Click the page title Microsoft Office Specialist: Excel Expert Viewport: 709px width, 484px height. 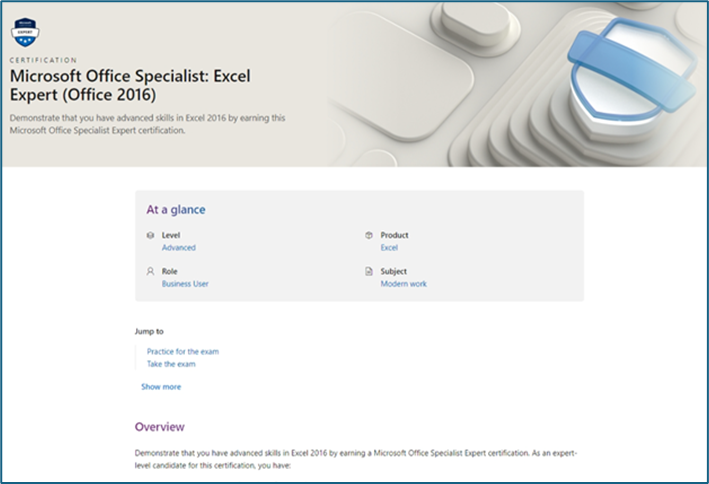click(x=130, y=85)
